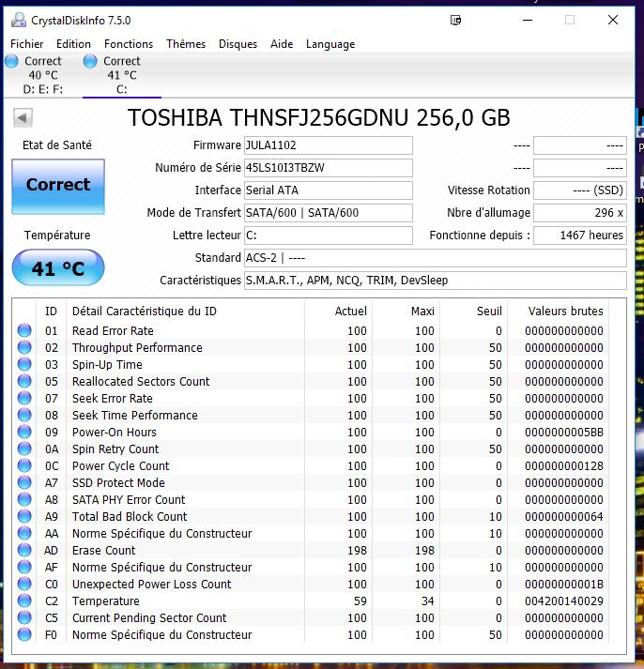
Task: Click the Firmware field JULA1102
Action: 329,145
